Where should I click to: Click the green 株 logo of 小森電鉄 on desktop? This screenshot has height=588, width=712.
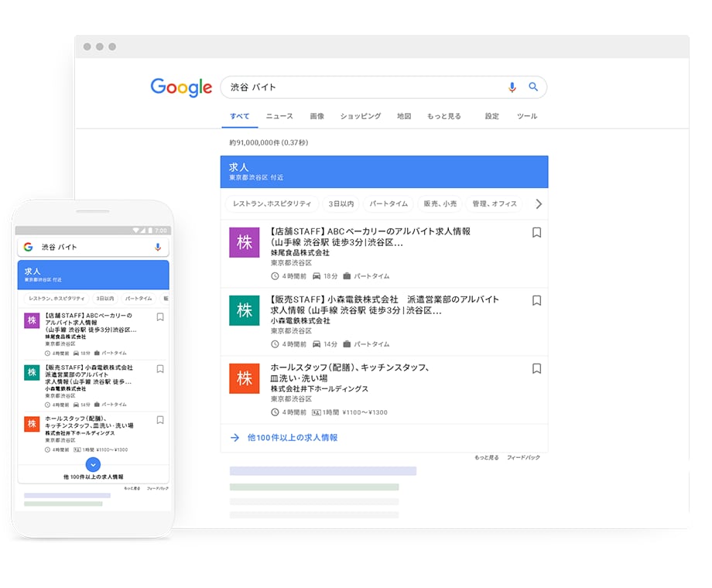(245, 310)
